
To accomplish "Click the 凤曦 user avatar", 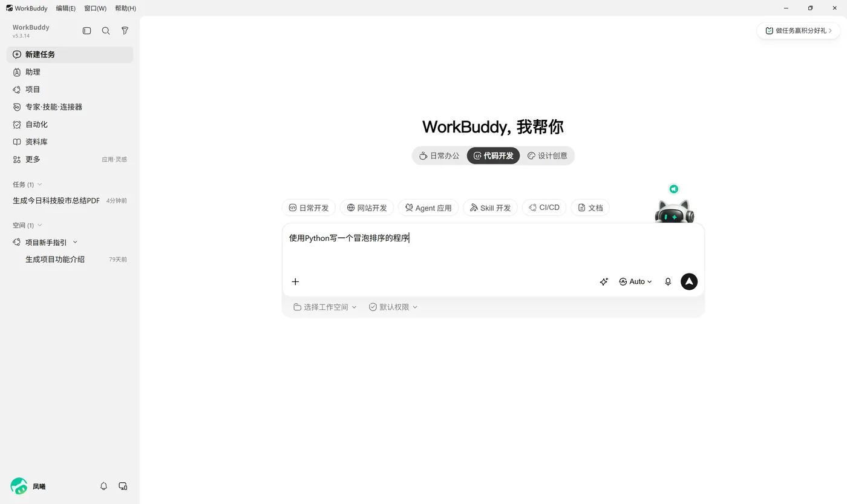I will point(19,486).
